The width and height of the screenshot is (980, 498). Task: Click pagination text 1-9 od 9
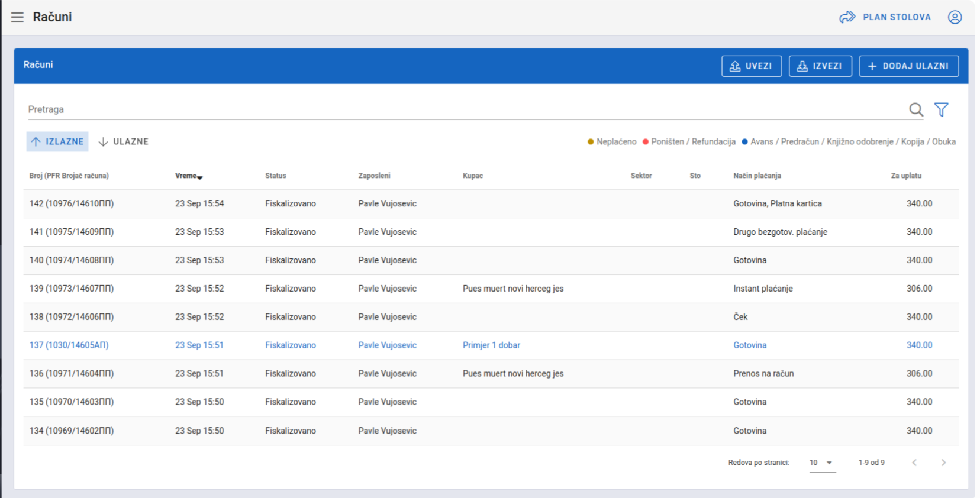click(x=871, y=463)
